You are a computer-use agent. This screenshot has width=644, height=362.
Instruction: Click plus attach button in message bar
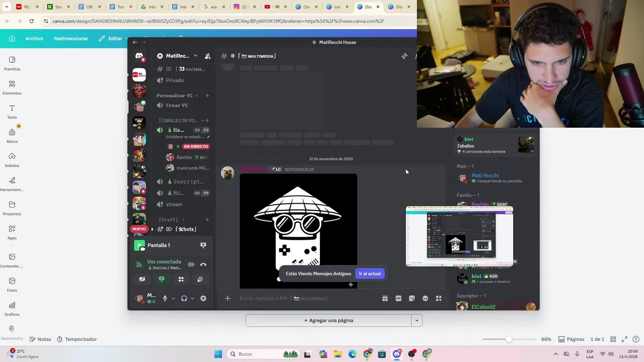[227, 298]
